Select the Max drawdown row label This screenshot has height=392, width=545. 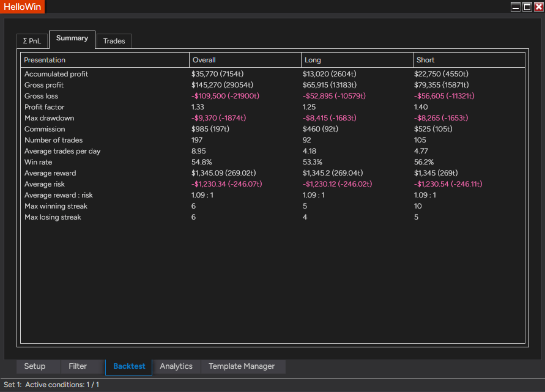click(50, 118)
